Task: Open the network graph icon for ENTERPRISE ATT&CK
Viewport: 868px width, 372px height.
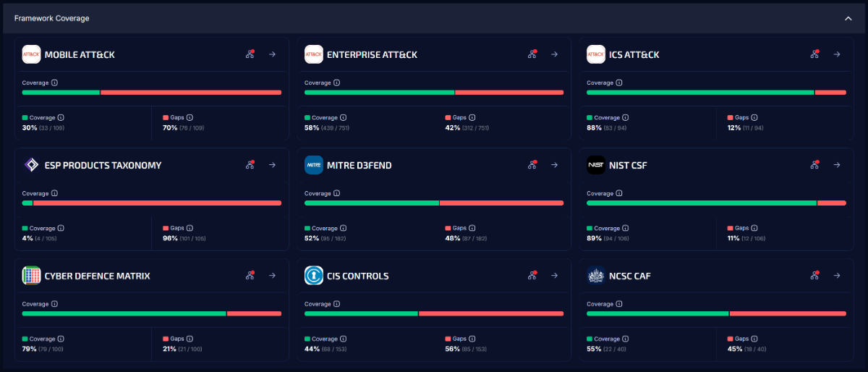Action: [x=532, y=54]
